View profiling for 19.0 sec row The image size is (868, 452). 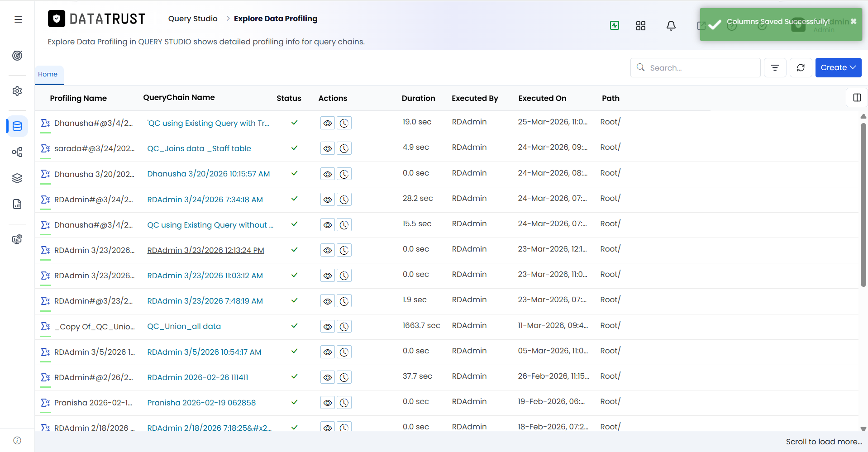(328, 123)
